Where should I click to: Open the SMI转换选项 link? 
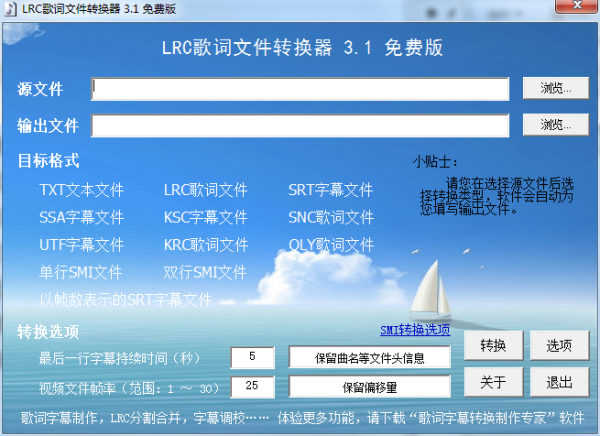415,330
